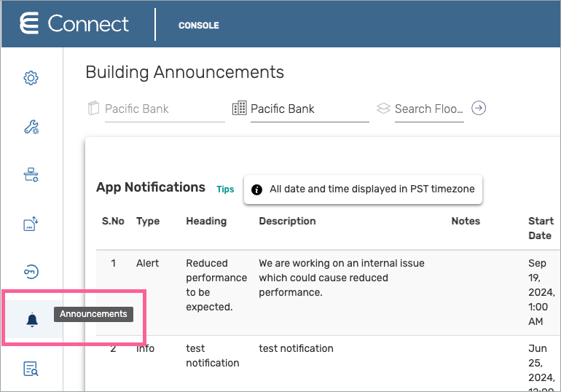
Task: Select the Announcements bell icon
Action: click(x=32, y=319)
